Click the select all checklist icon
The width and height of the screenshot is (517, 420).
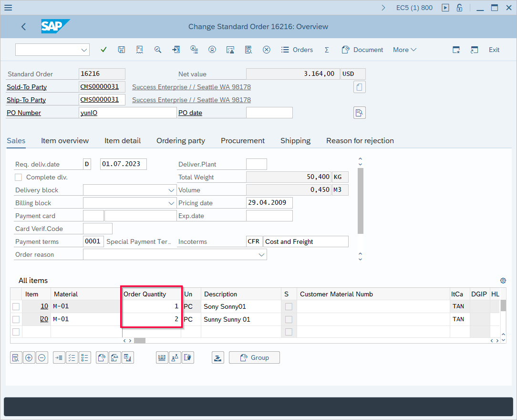72,357
